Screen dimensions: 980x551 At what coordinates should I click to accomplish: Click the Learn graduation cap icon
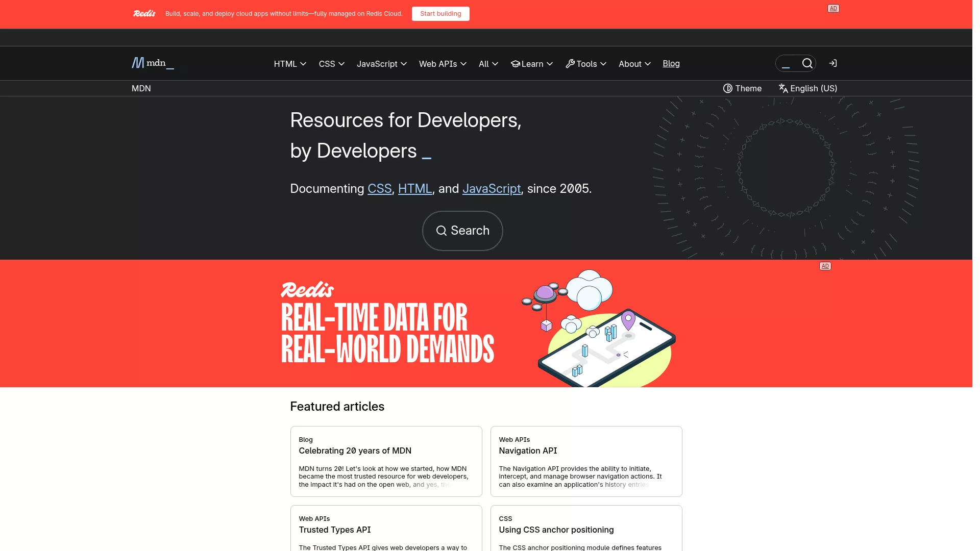coord(516,64)
